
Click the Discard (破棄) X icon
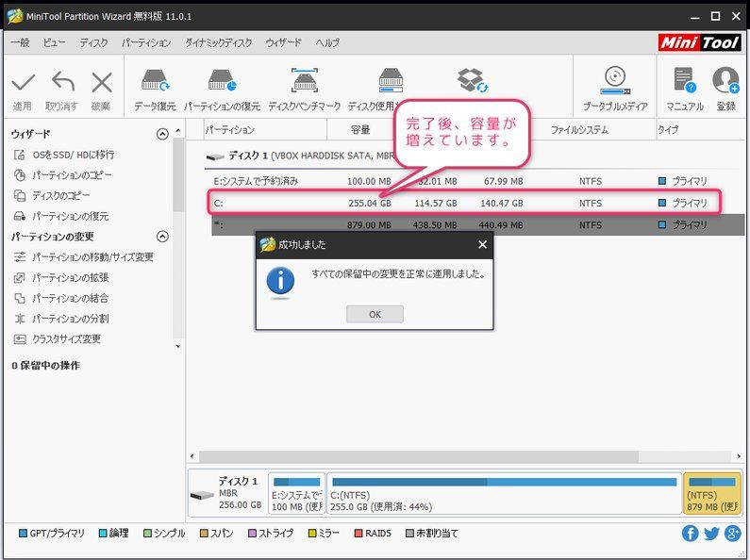point(101,83)
